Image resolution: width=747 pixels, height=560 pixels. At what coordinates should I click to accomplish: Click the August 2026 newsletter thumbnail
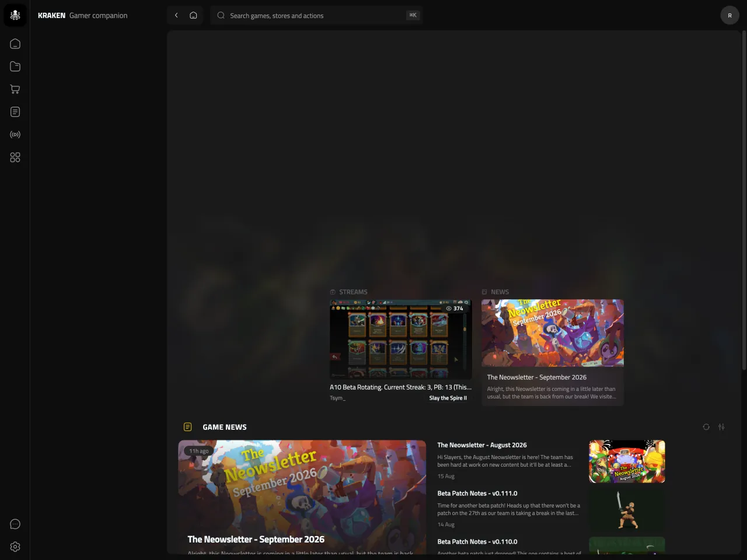pos(627,461)
